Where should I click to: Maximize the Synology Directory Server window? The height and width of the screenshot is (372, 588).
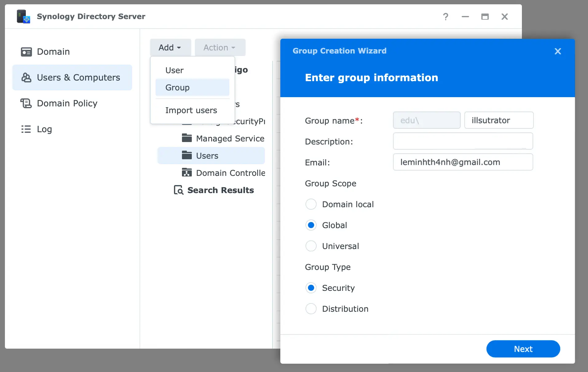tap(485, 17)
